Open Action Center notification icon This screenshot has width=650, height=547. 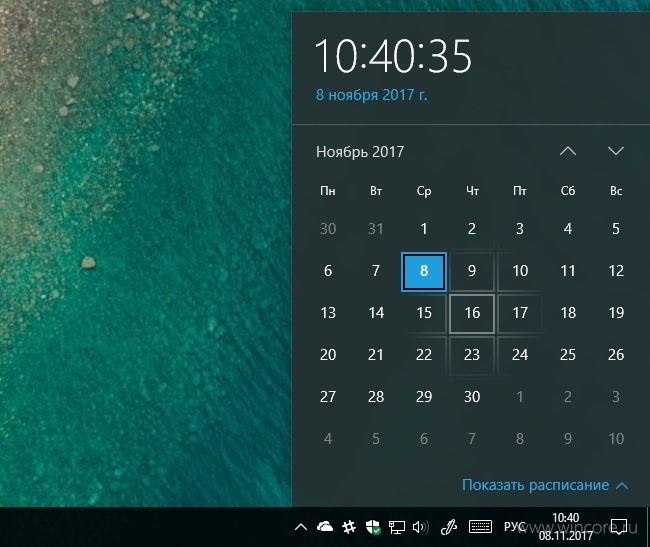[x=619, y=527]
